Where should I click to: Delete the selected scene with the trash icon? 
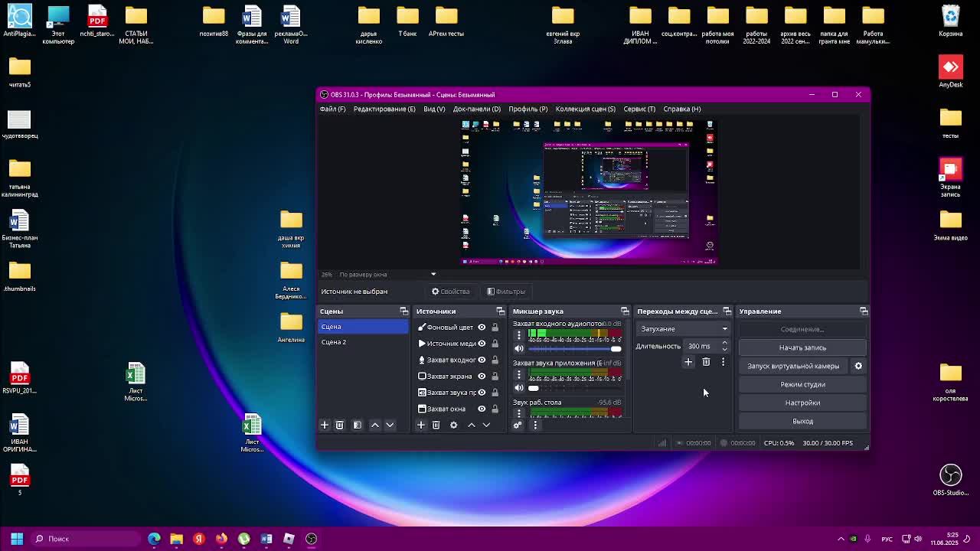point(340,425)
